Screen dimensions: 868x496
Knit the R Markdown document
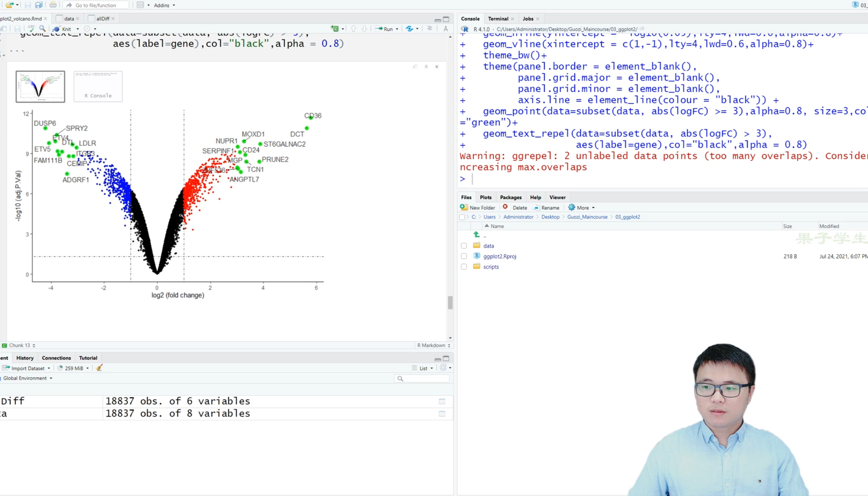click(x=62, y=29)
